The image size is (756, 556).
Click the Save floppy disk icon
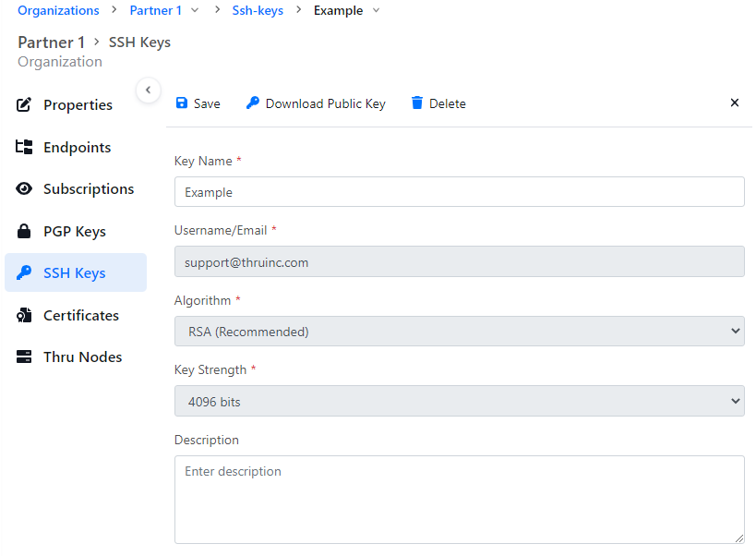tap(182, 103)
